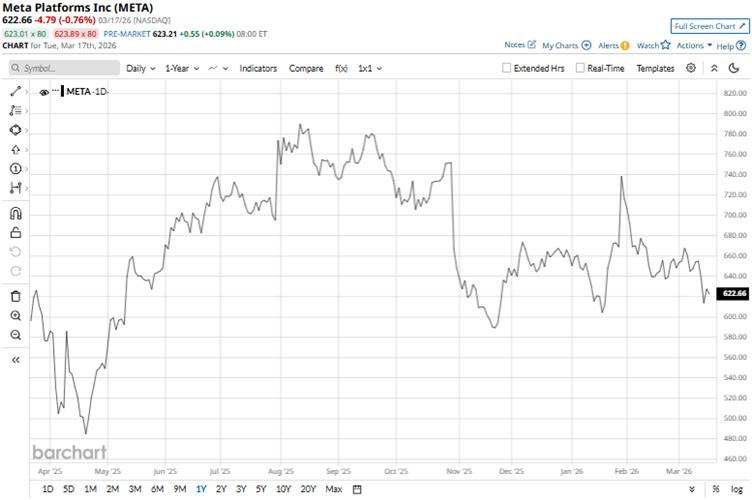The width and height of the screenshot is (752, 500).
Task: Select the 10Y time range
Action: (x=283, y=489)
